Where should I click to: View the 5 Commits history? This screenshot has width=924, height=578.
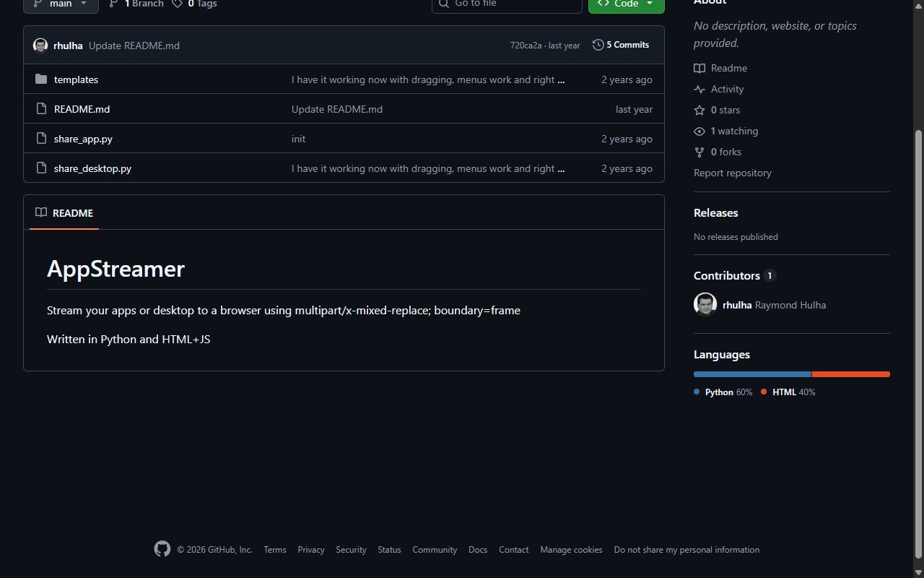pos(621,45)
